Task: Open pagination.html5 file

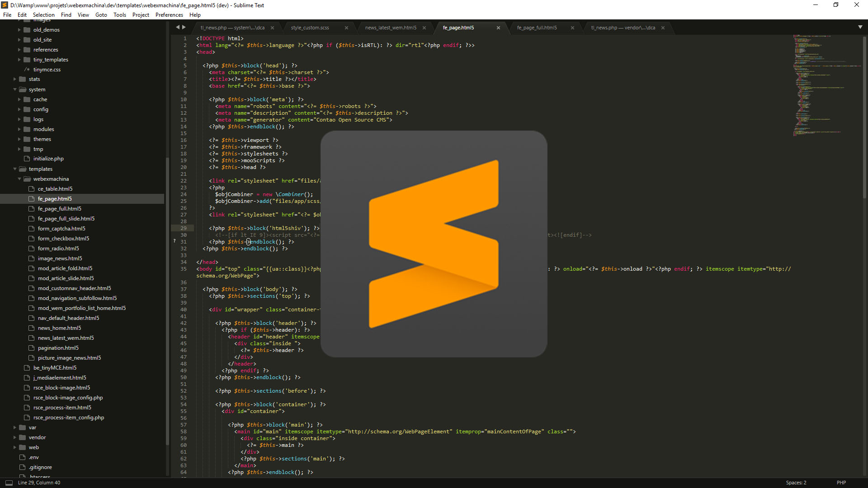Action: coord(58,348)
